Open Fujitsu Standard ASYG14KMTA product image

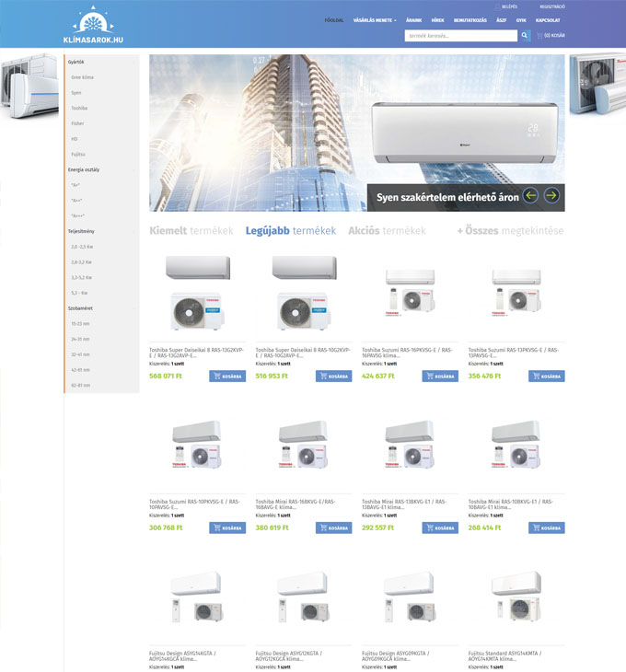tap(516, 597)
